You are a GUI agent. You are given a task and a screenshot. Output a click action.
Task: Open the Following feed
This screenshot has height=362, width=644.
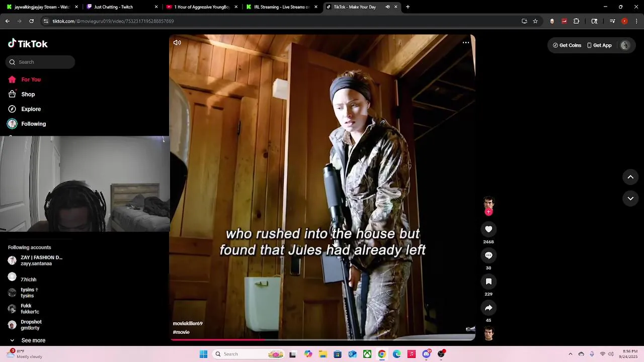(x=27, y=124)
